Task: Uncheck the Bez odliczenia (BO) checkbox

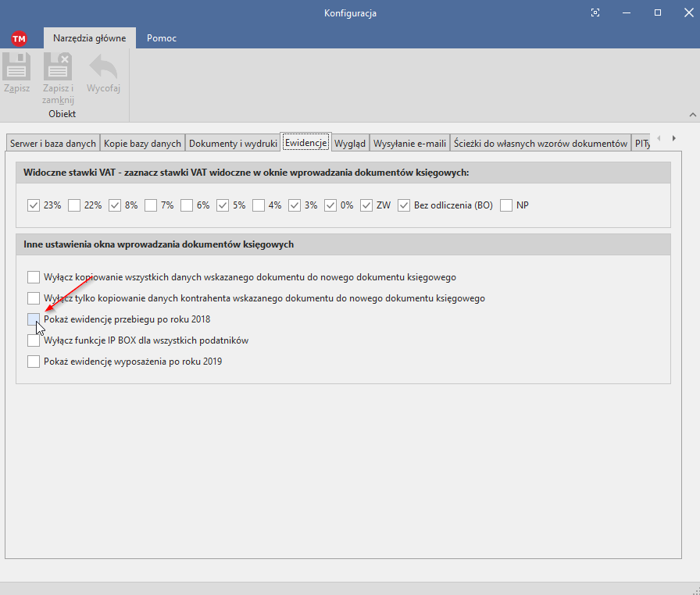Action: (x=404, y=205)
